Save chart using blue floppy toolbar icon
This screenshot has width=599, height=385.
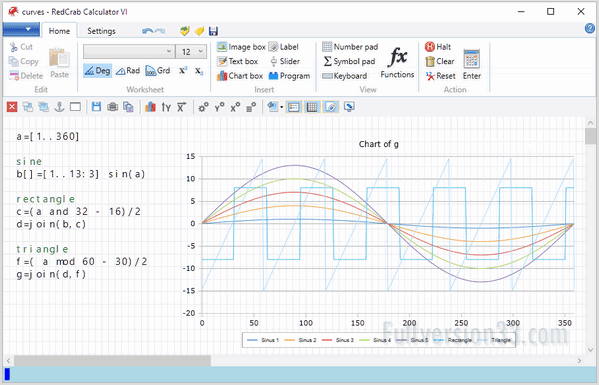click(96, 107)
